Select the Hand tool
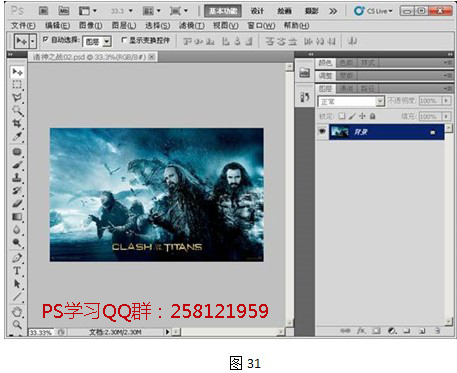The width and height of the screenshot is (457, 373). coord(17,312)
